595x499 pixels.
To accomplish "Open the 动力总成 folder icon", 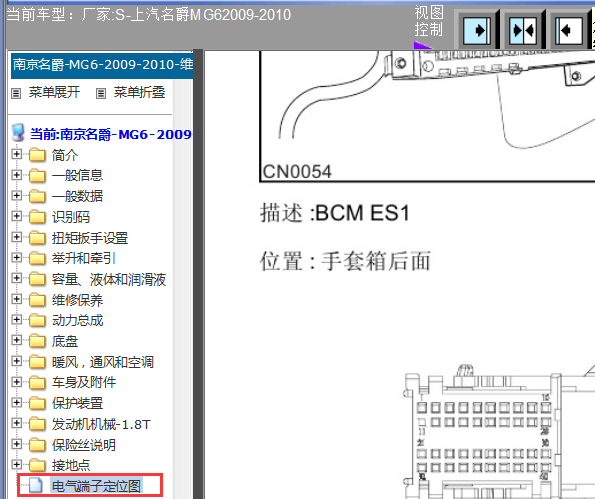I will (x=37, y=320).
